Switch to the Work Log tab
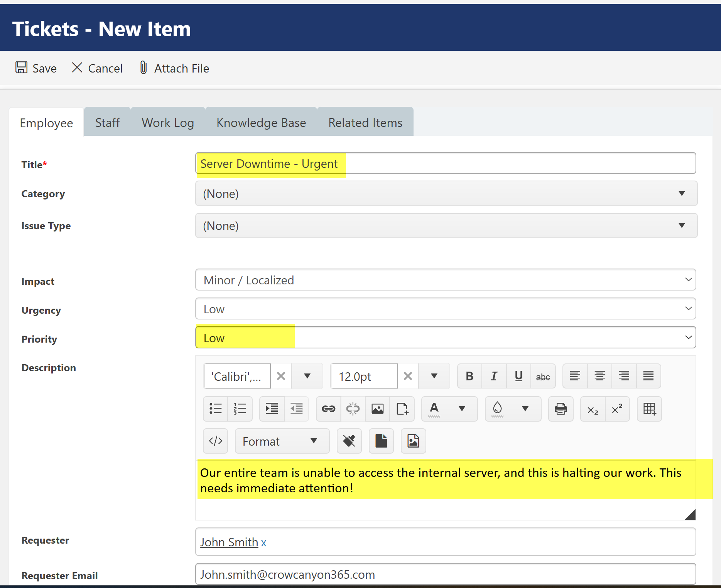 (168, 123)
